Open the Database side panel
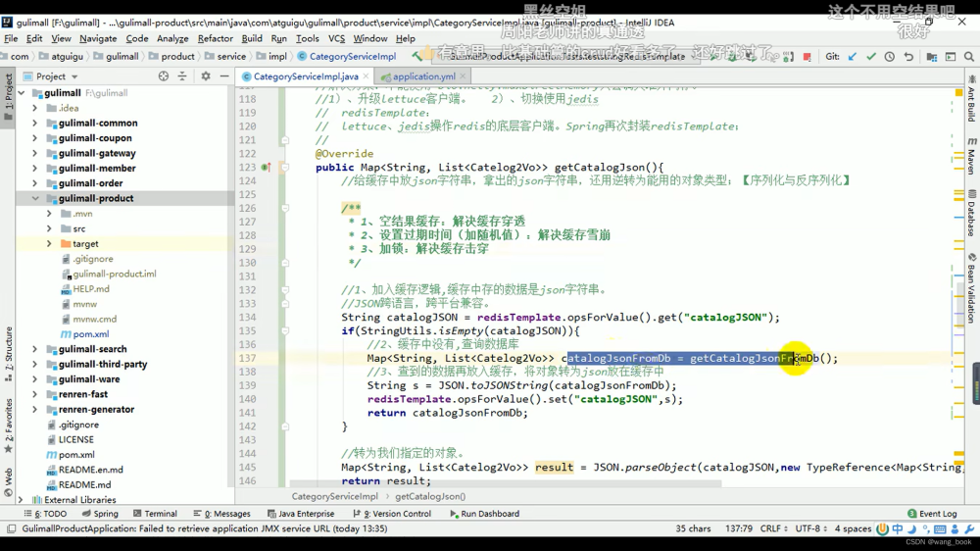 [971, 214]
